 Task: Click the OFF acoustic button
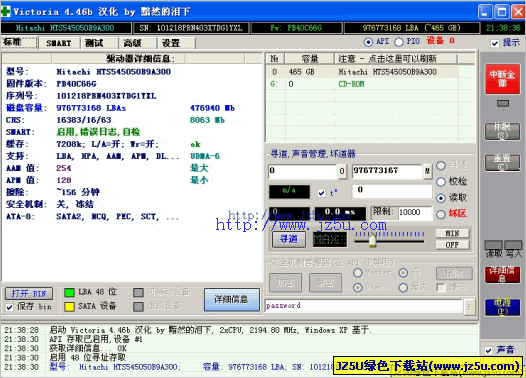[x=453, y=245]
